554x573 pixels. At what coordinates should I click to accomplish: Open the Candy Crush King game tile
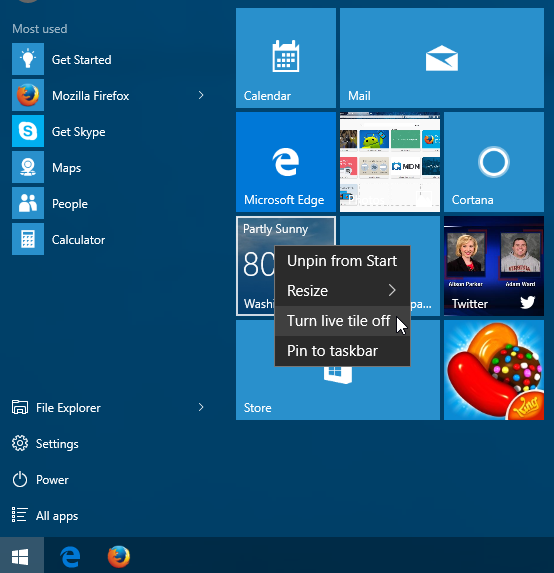(x=494, y=370)
